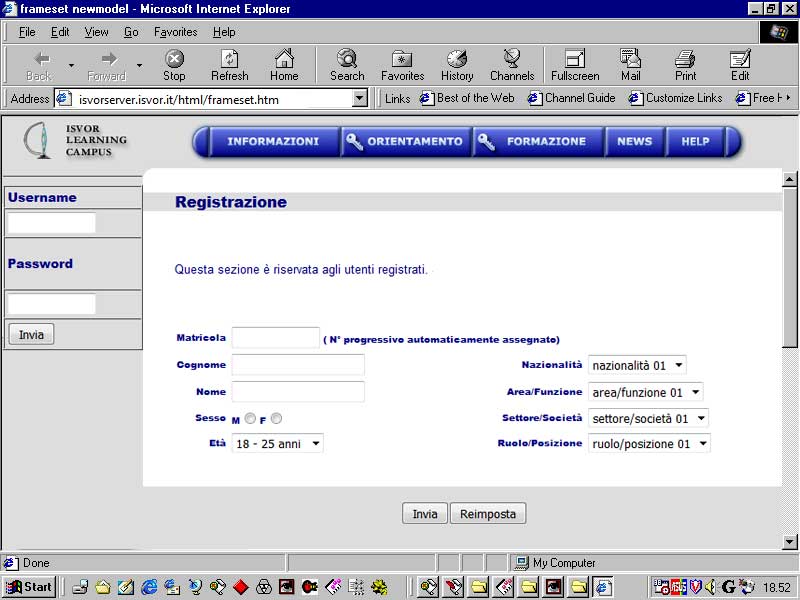The image size is (800, 600).
Task: Click the Username input field
Action: 52,223
